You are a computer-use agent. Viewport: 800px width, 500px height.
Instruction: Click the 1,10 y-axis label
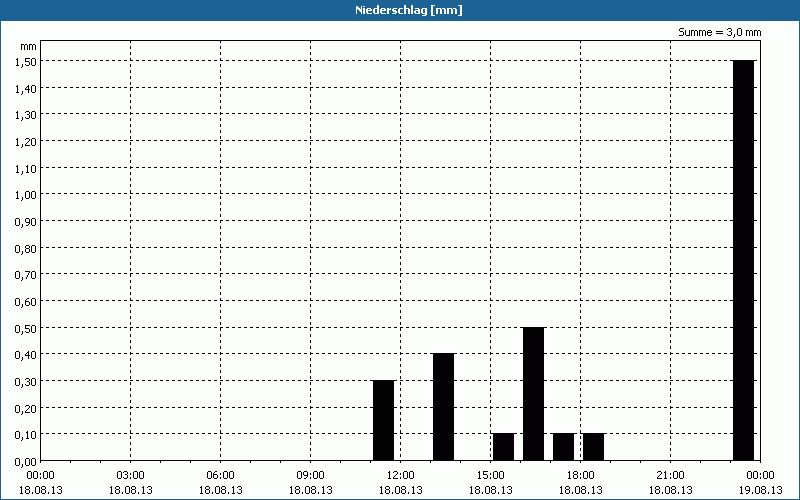(x=26, y=168)
